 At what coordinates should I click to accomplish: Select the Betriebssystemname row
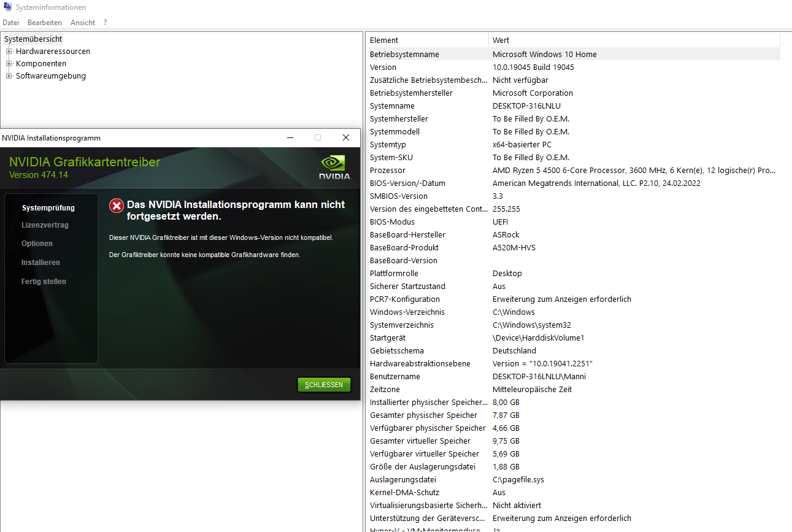[x=574, y=54]
